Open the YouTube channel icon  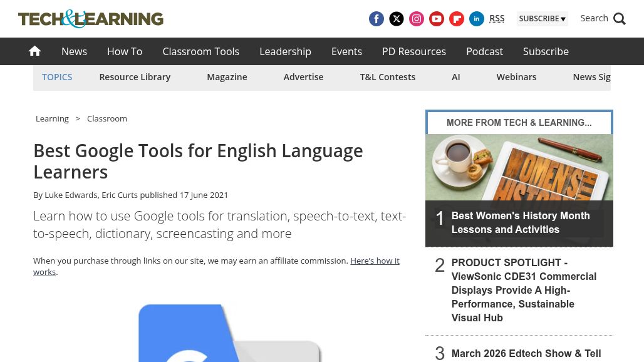(x=437, y=19)
